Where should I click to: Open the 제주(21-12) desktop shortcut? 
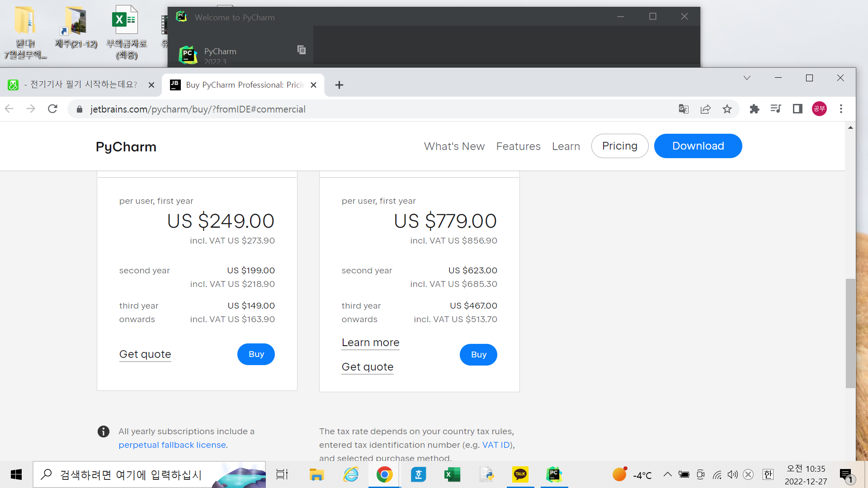(76, 27)
